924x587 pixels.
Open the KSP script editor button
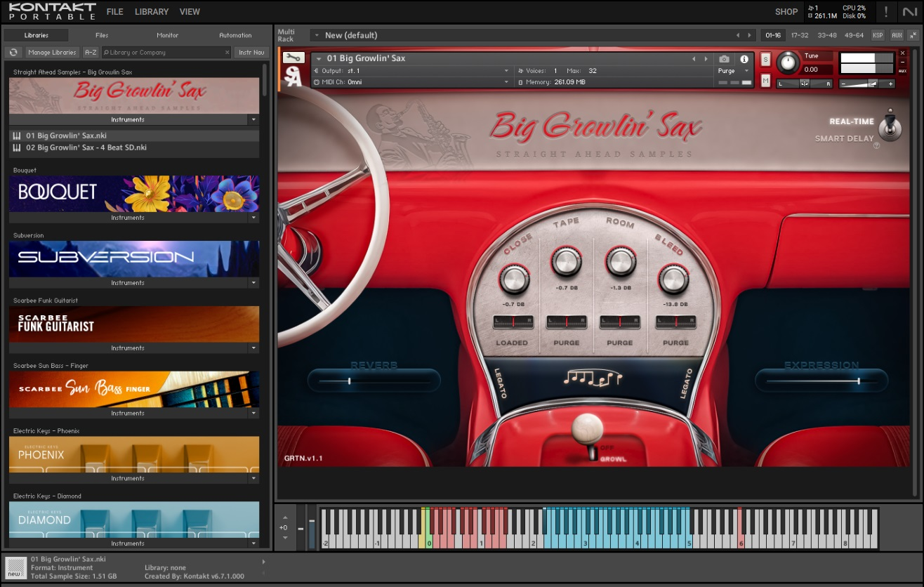point(878,35)
